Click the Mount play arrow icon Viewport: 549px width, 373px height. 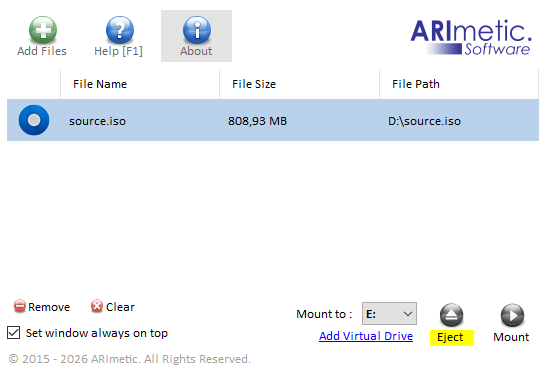512,315
